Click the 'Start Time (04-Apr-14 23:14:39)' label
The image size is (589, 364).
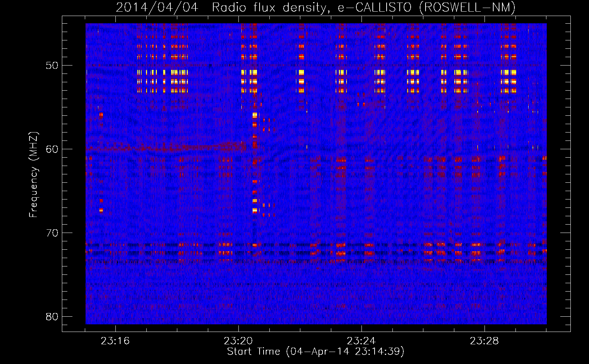pos(316,352)
